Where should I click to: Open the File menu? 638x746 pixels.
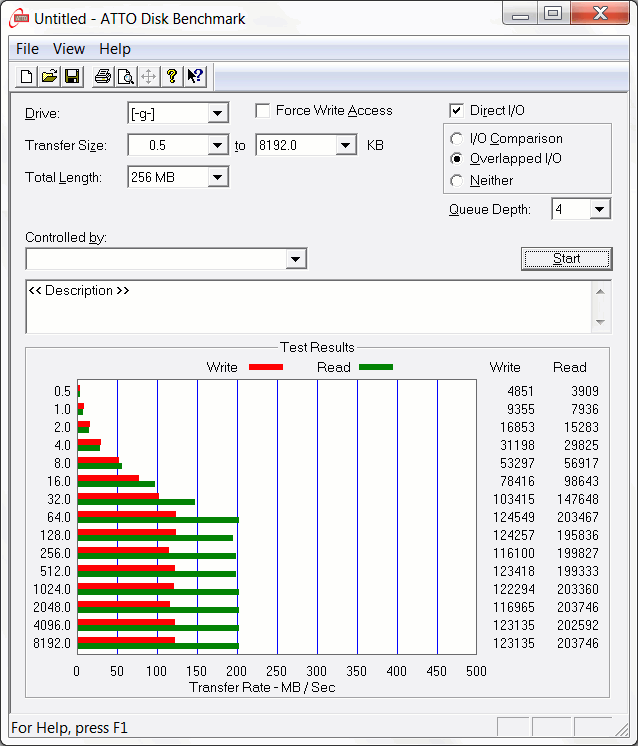point(28,49)
